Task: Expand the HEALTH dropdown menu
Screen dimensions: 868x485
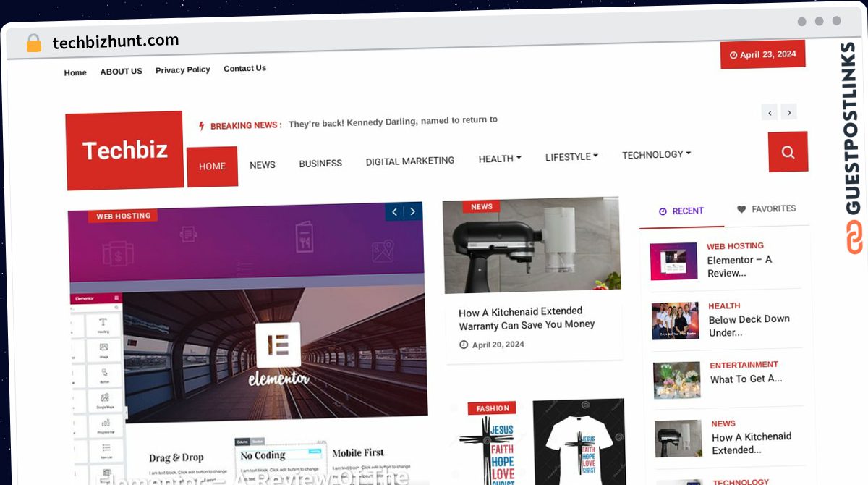Action: (x=500, y=159)
